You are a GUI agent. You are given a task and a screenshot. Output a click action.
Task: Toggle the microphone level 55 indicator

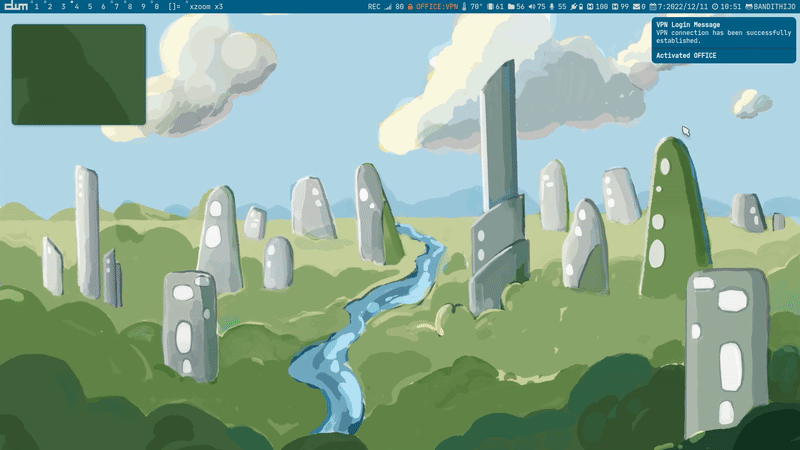pos(551,7)
